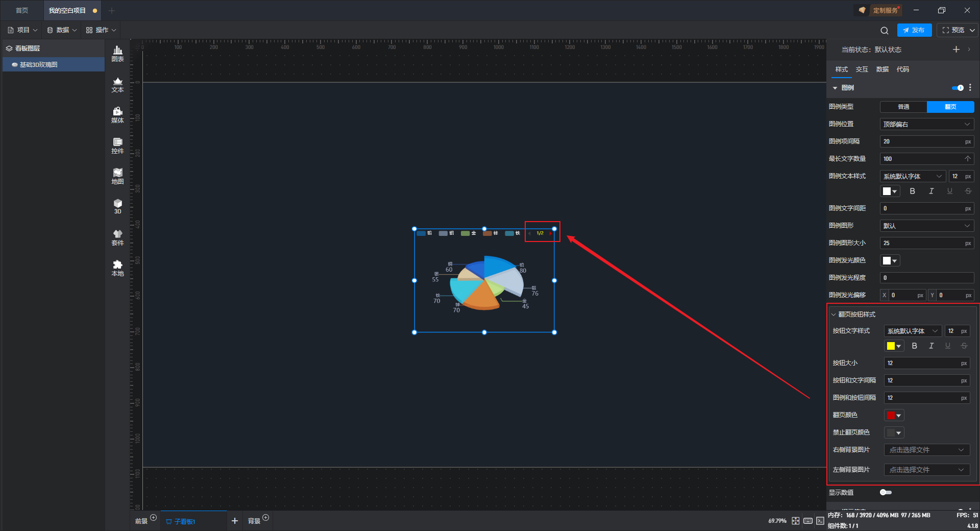Image resolution: width=980 pixels, height=531 pixels.
Task: Open the 图例位置 dropdown
Action: pyautogui.click(x=927, y=124)
